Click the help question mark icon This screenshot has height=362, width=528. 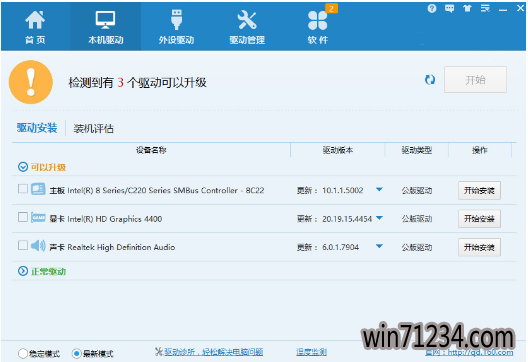[432, 8]
